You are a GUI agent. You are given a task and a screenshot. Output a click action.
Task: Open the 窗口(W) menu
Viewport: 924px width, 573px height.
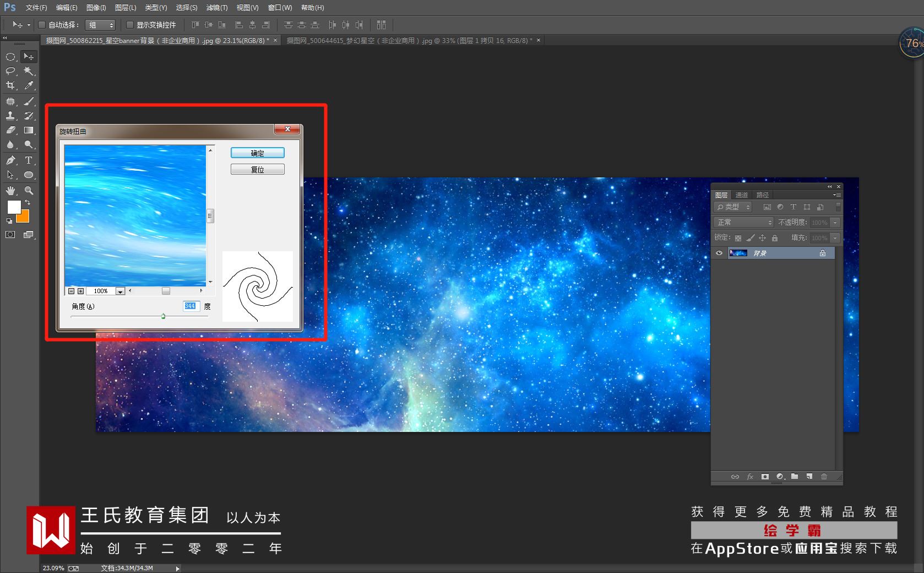(x=280, y=8)
